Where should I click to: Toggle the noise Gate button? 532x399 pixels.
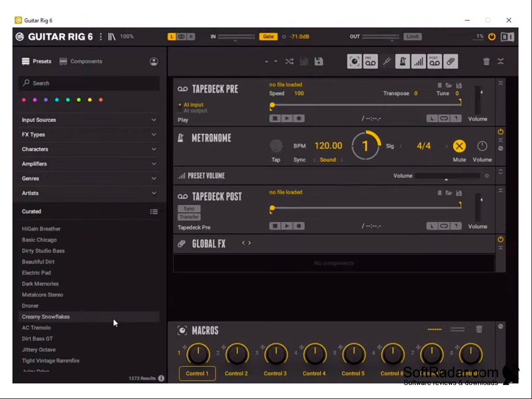[x=268, y=37]
